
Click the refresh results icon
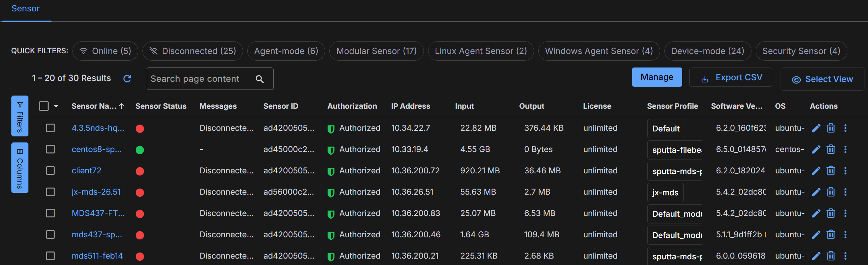tap(127, 79)
